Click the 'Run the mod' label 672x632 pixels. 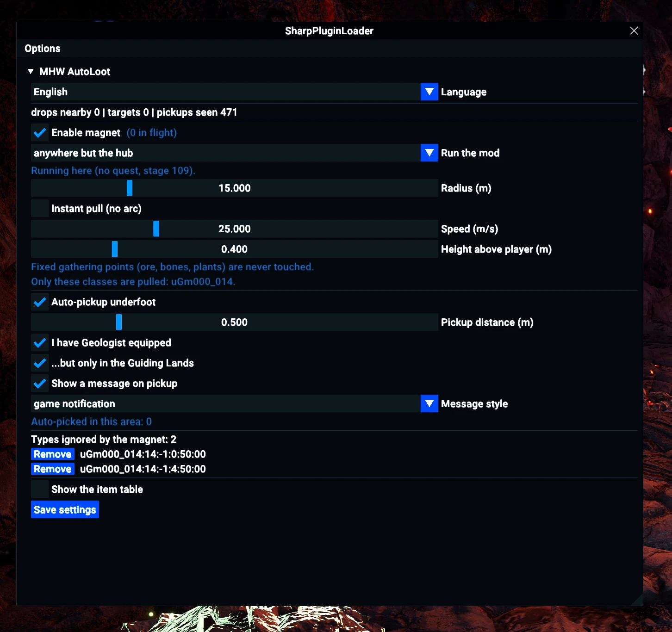470,153
